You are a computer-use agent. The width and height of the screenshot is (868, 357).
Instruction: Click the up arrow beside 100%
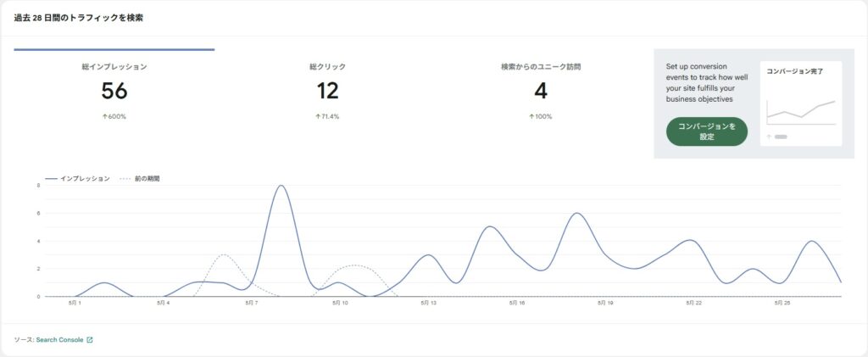point(531,116)
